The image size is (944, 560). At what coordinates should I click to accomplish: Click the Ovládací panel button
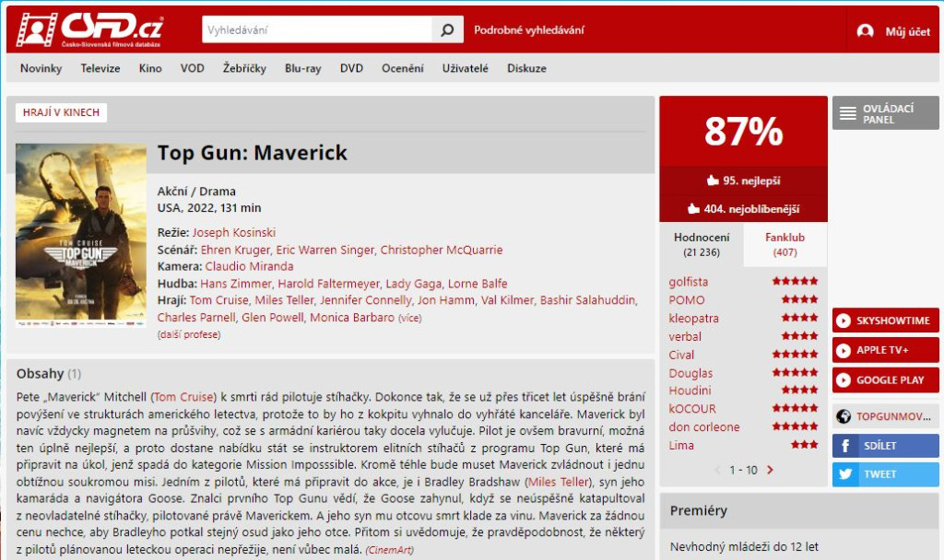[886, 113]
